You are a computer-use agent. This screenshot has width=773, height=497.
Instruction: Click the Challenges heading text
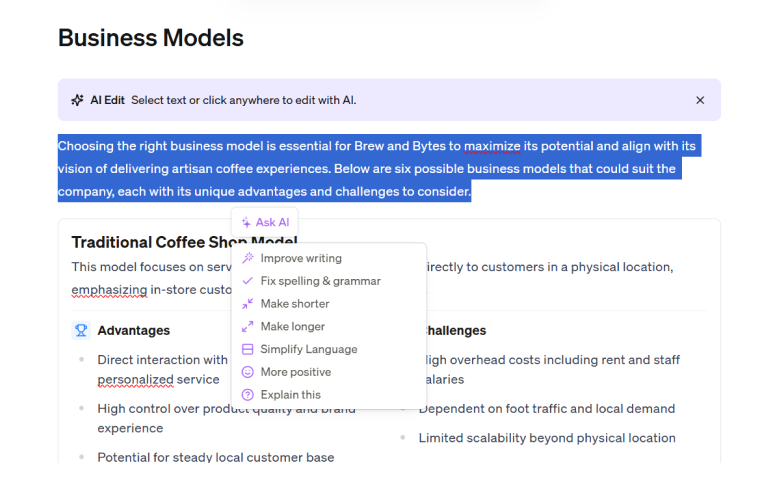coord(457,330)
